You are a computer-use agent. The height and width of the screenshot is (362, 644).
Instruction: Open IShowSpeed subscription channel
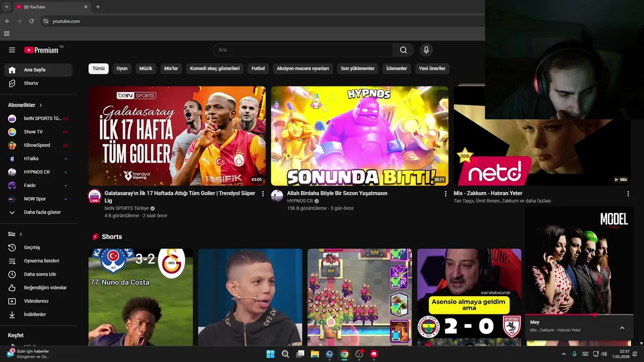pyautogui.click(x=38, y=145)
